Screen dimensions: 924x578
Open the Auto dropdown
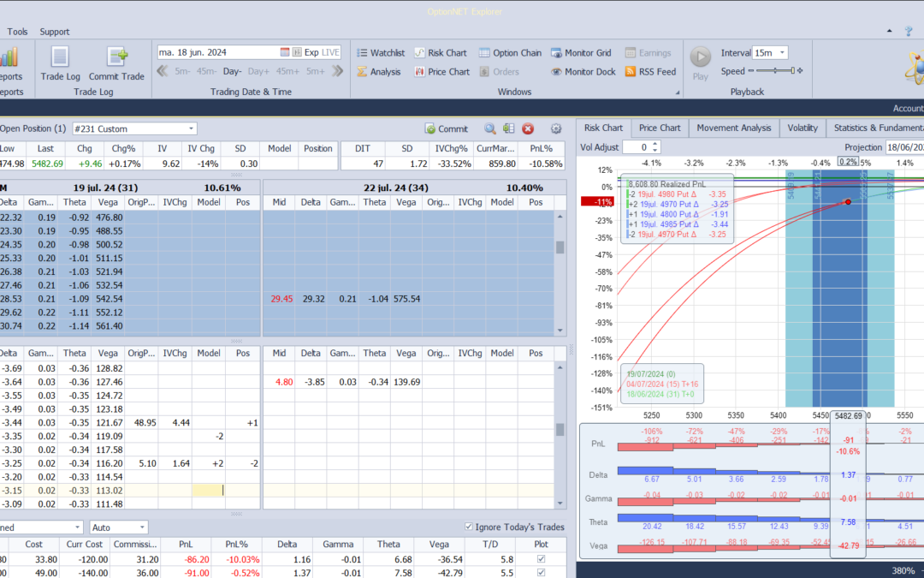(142, 527)
